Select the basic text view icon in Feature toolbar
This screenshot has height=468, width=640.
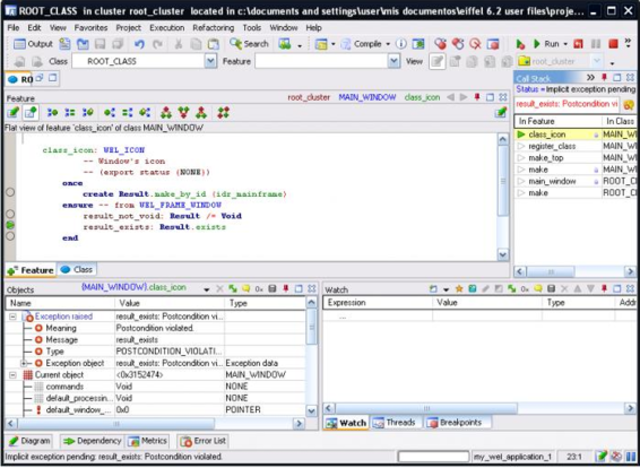click(13, 112)
